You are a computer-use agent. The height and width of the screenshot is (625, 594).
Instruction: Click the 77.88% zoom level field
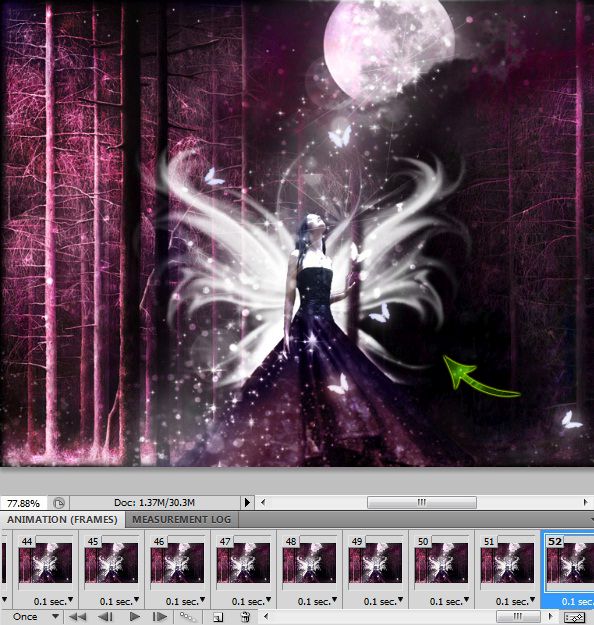click(x=24, y=503)
